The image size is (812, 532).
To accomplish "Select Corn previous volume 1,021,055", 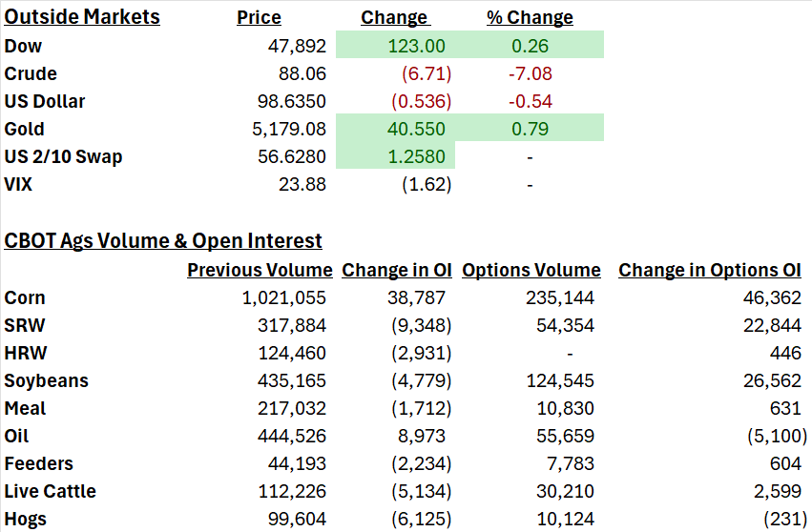I will (x=283, y=298).
